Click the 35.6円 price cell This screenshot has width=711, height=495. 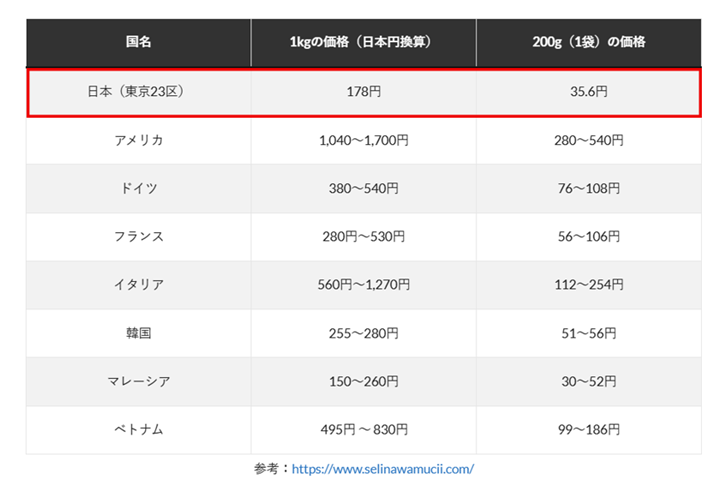(x=589, y=92)
